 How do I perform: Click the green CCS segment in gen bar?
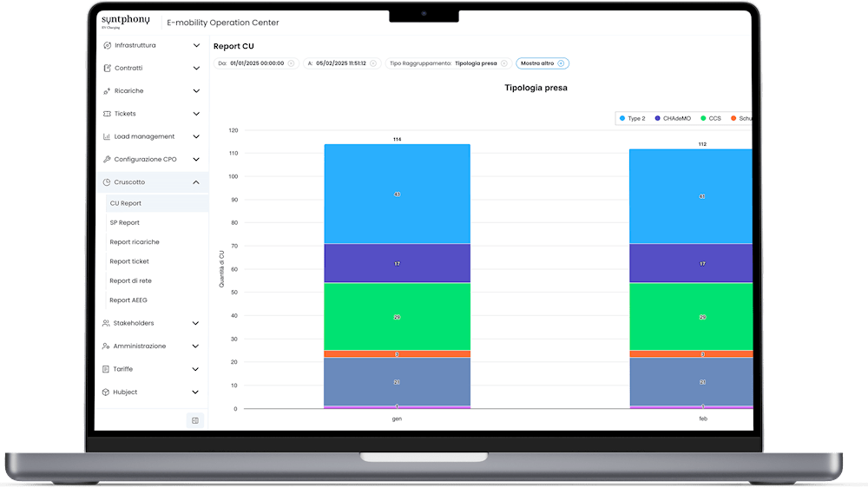tap(397, 317)
